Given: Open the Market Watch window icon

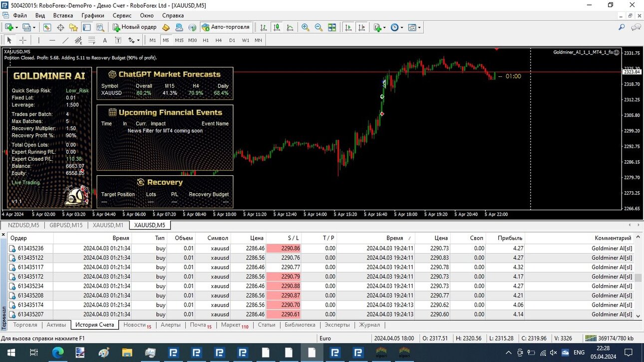Looking at the screenshot, I should tap(47, 27).
